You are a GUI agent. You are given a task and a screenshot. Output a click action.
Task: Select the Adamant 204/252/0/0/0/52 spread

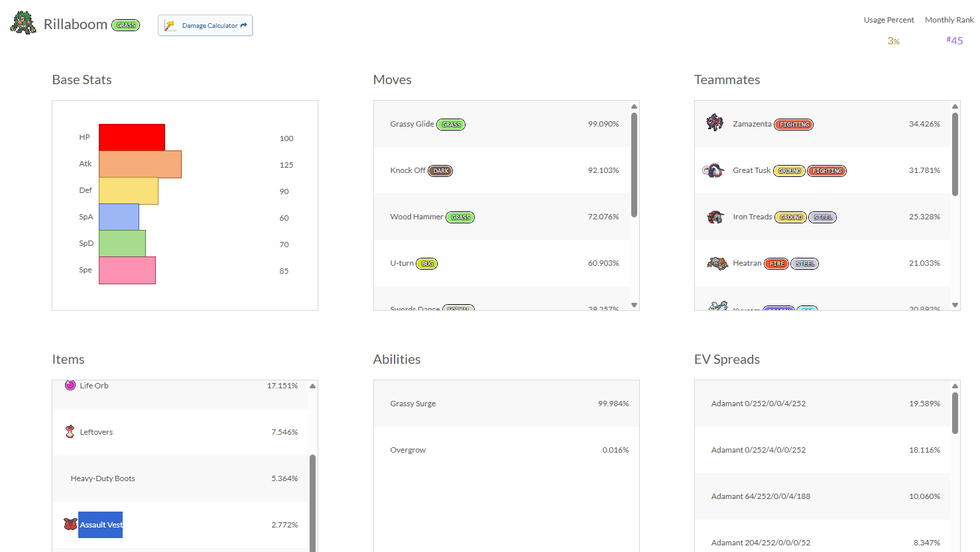click(x=761, y=543)
